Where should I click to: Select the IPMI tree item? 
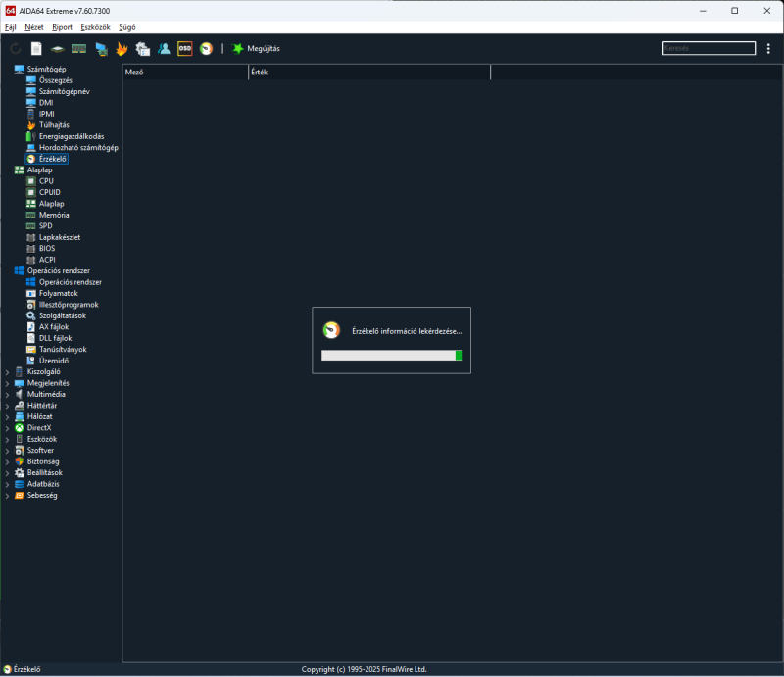46,114
